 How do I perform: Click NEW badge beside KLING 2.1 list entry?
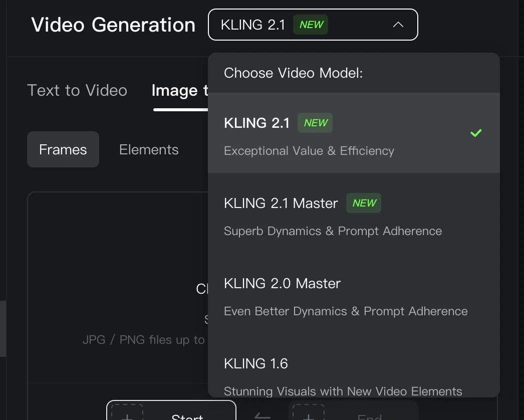click(315, 123)
